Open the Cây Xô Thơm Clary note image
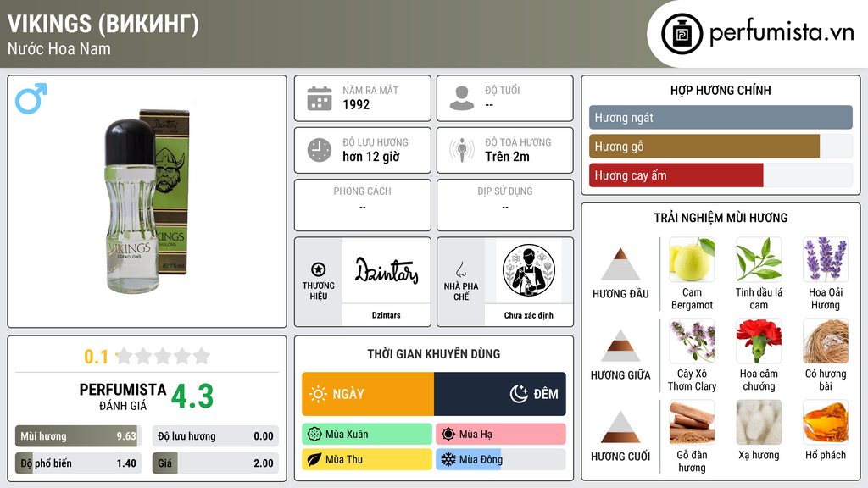 pyautogui.click(x=692, y=341)
